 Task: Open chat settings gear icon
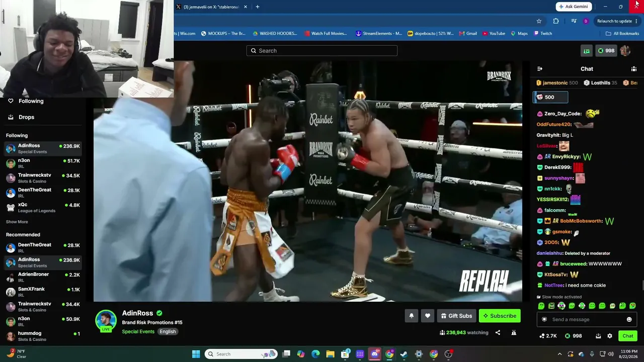point(610,336)
